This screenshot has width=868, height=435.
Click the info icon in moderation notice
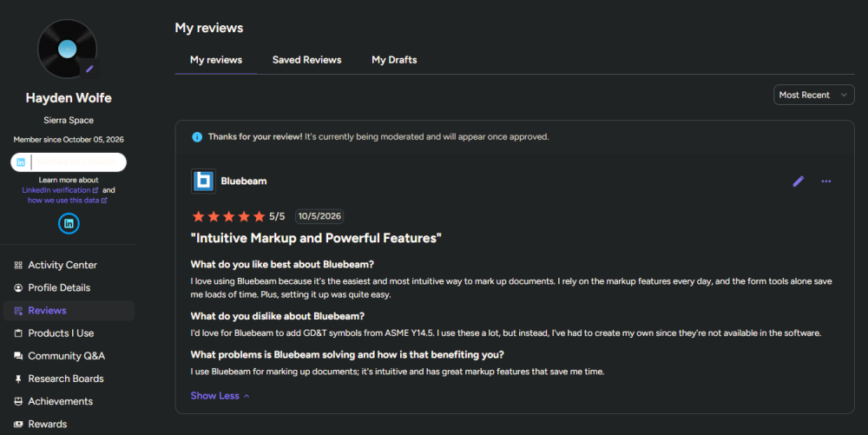tap(196, 136)
